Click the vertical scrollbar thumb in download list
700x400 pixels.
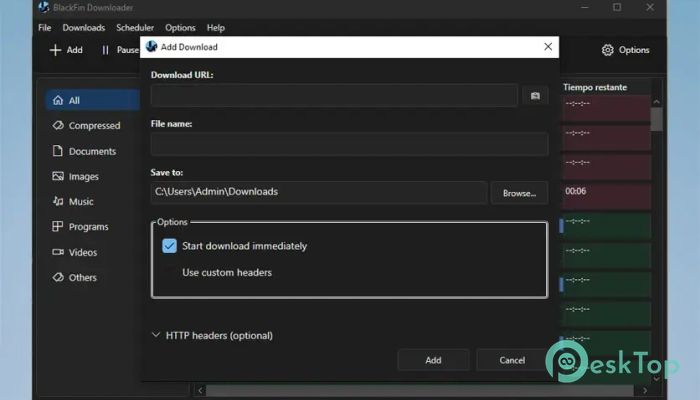(x=656, y=119)
